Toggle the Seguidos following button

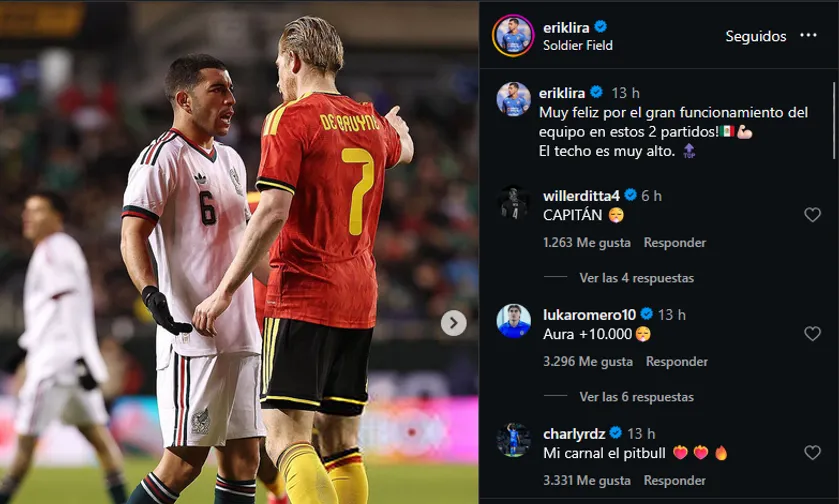pos(756,36)
